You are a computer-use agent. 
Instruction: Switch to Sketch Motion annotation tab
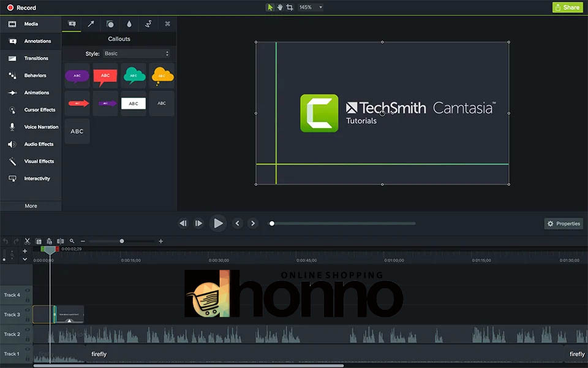[x=148, y=24]
